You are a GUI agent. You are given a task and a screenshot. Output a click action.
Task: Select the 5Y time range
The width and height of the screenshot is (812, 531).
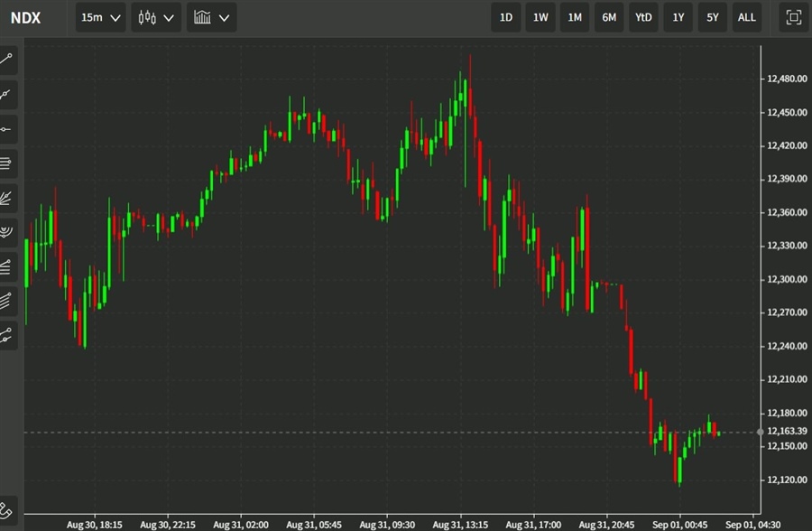click(x=713, y=18)
